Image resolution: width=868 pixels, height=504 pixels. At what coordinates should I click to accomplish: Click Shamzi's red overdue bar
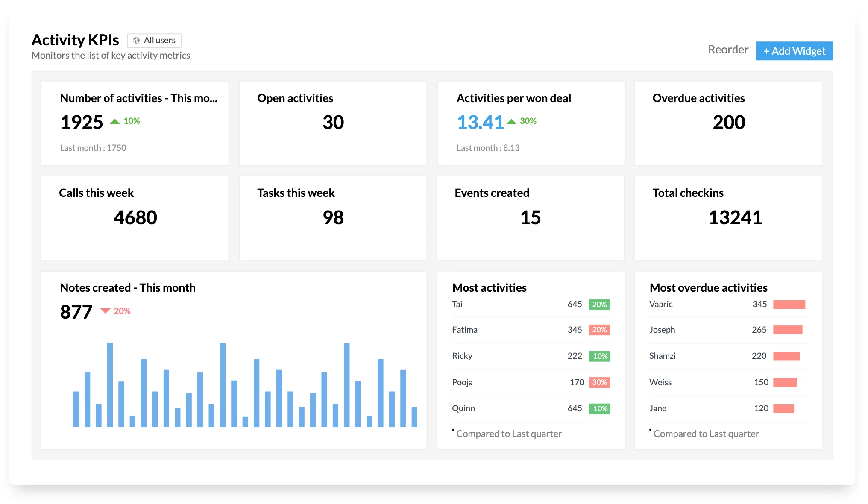tap(786, 356)
